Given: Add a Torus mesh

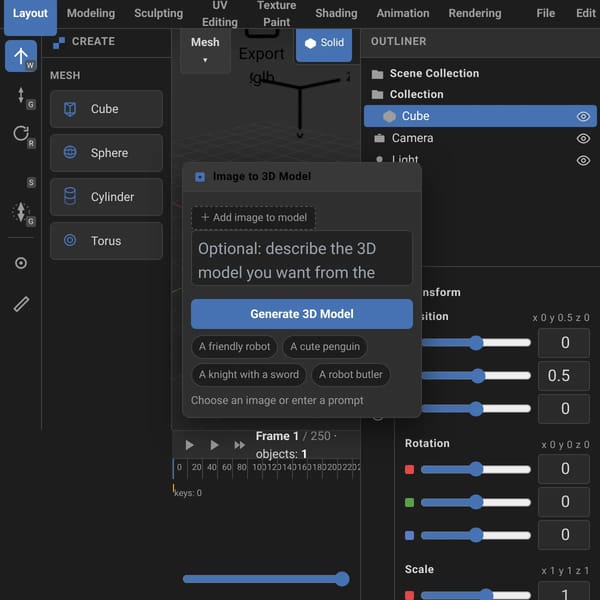Looking at the screenshot, I should pyautogui.click(x=106, y=241).
